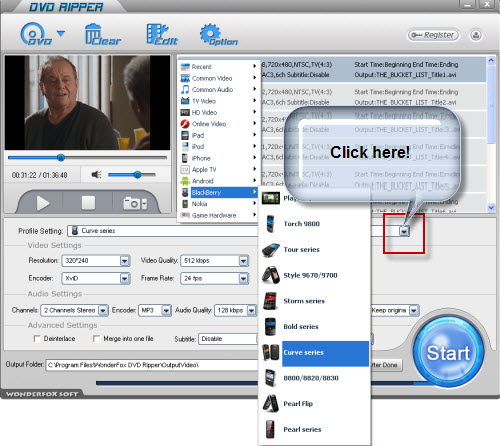This screenshot has width=500, height=446.
Task: Click the Bold series phone icon
Action: [x=270, y=327]
